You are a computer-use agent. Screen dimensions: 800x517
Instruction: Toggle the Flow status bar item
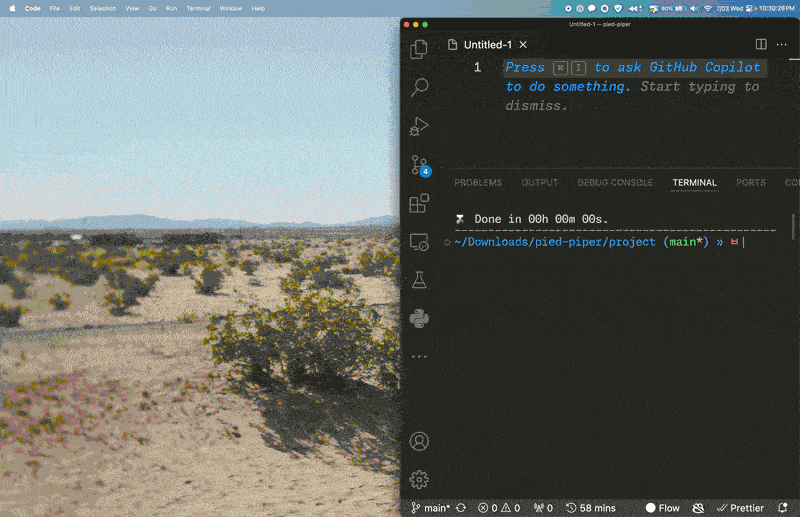coord(662,508)
